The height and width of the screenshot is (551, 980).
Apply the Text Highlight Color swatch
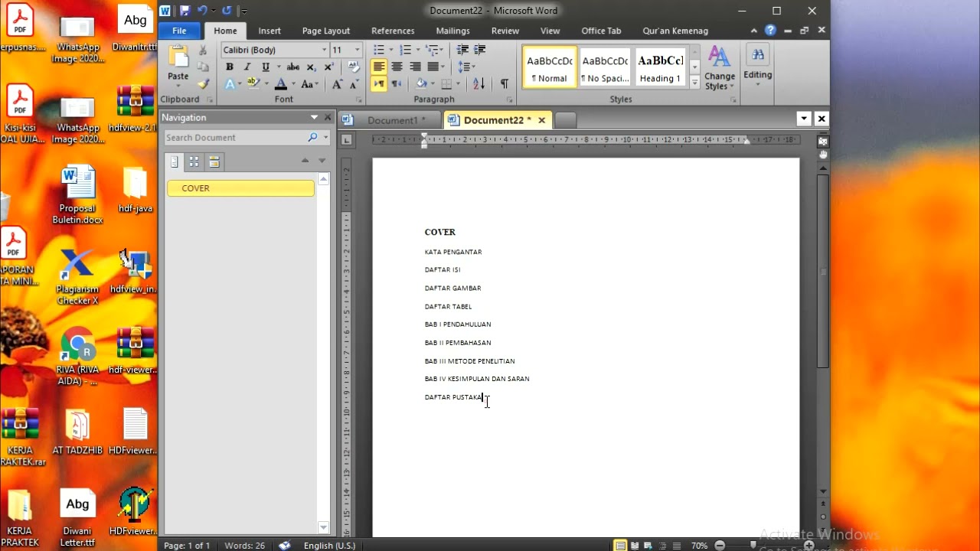point(253,84)
